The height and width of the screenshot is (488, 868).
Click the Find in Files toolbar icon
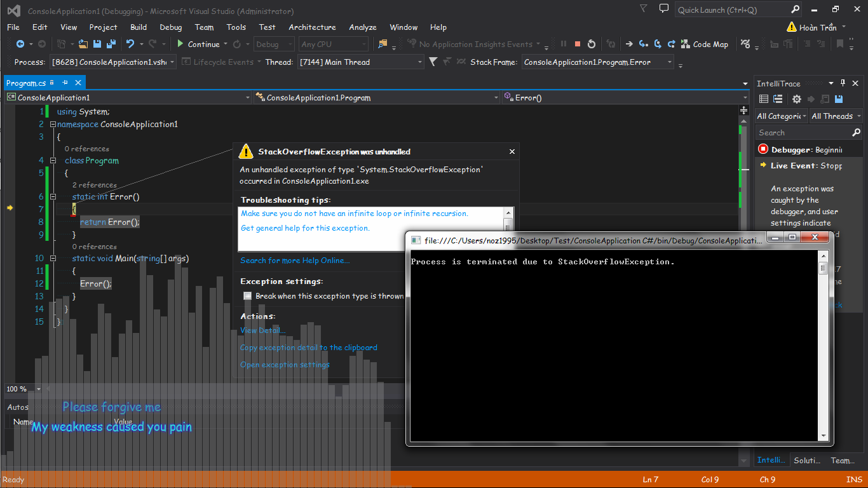click(383, 44)
